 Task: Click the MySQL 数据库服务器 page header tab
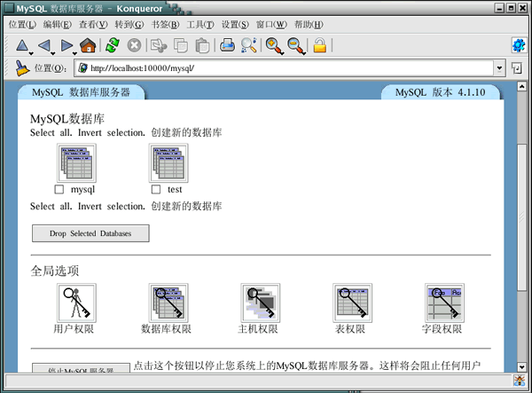coord(81,92)
